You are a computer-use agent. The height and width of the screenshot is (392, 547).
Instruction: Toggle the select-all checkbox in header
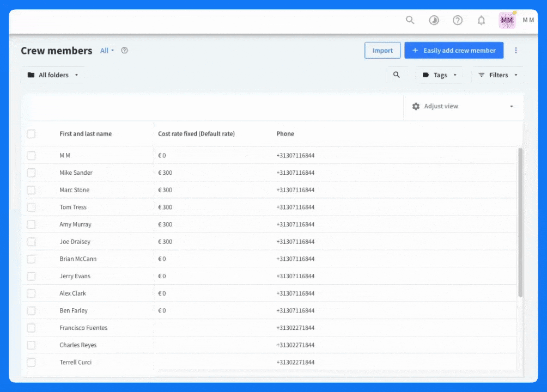31,133
